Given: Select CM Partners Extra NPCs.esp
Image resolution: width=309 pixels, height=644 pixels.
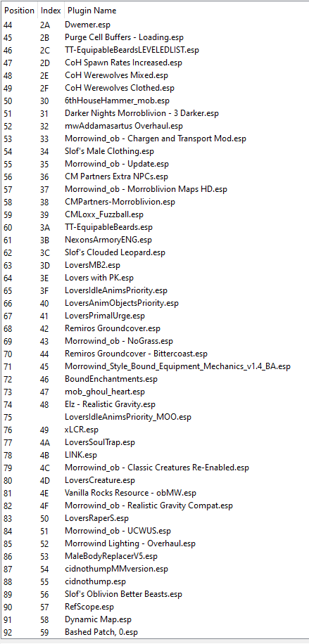Looking at the screenshot, I should pos(116,176).
